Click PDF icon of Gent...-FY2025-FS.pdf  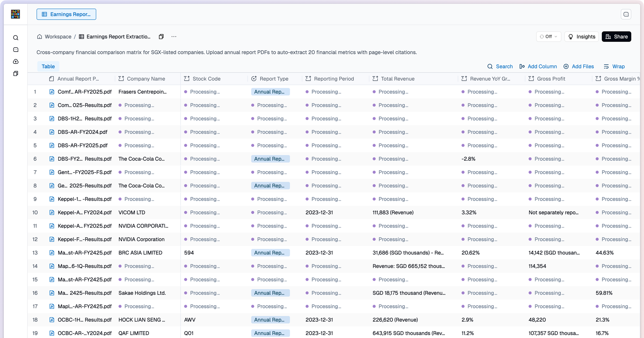(x=52, y=172)
